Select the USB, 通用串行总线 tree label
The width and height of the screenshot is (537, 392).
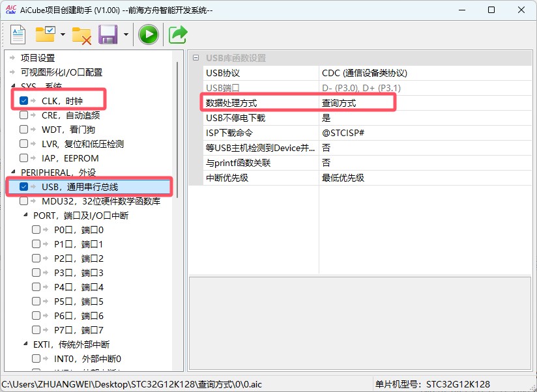click(80, 187)
